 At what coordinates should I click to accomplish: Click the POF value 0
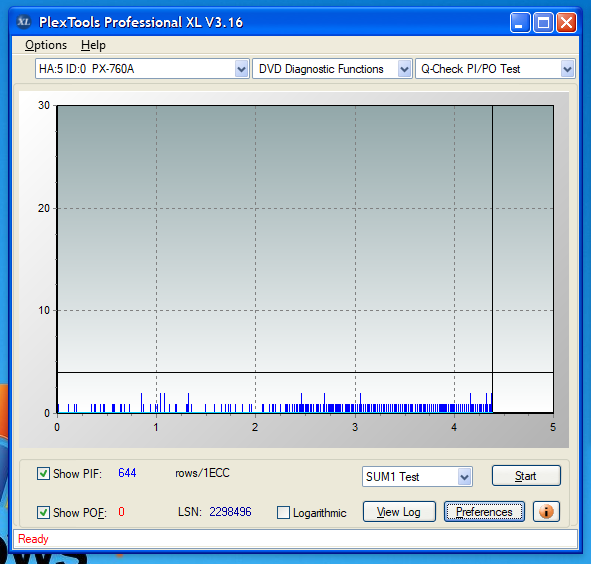pyautogui.click(x=121, y=512)
